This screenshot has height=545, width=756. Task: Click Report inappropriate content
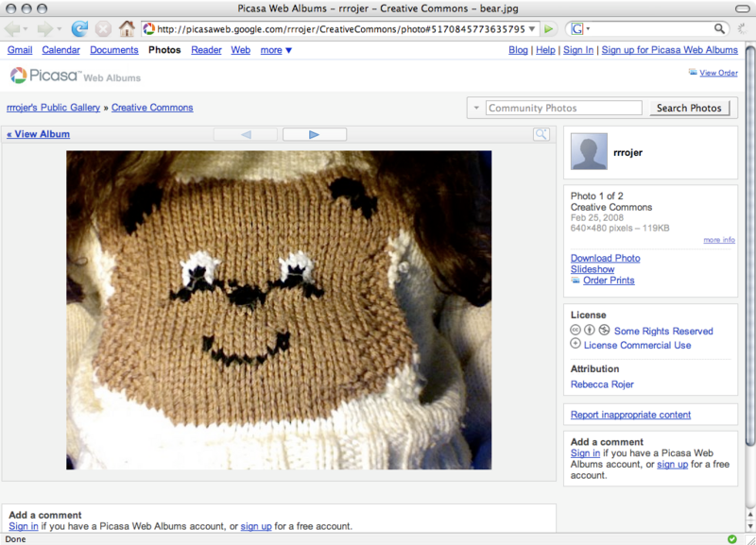tap(630, 415)
